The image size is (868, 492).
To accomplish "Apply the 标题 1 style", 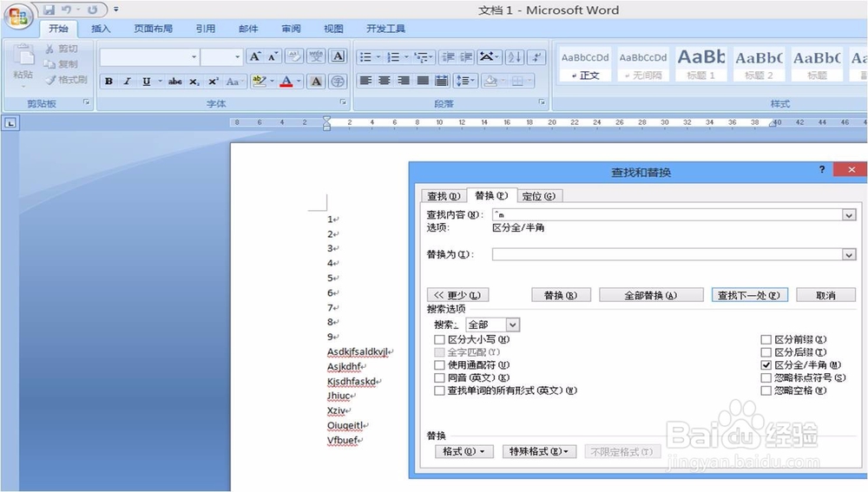I will pyautogui.click(x=700, y=64).
